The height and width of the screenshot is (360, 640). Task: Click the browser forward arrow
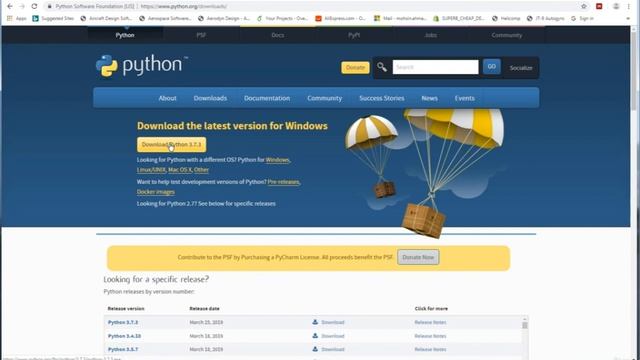click(x=22, y=6)
